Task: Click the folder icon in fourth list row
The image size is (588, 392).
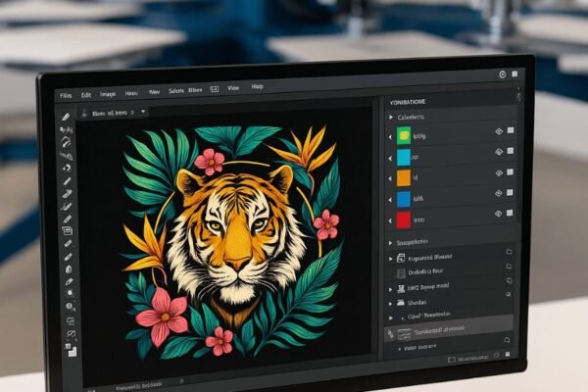Action: (x=401, y=303)
